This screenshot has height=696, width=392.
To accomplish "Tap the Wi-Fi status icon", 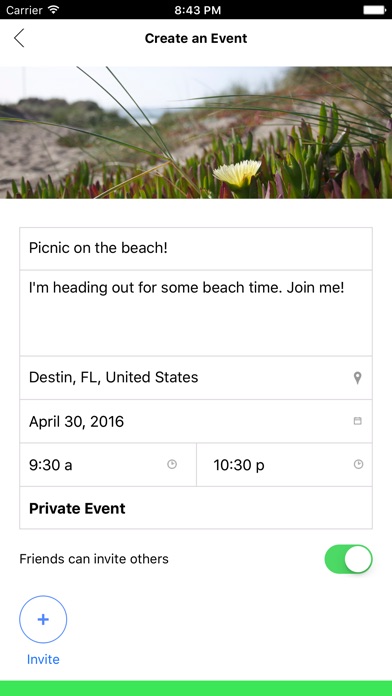I will tap(54, 10).
